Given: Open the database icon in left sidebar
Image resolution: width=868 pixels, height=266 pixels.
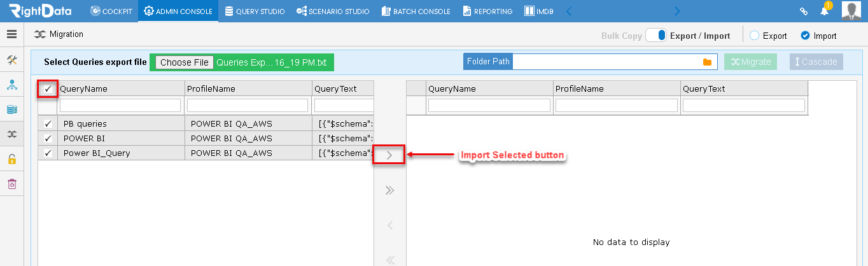Looking at the screenshot, I should pos(11,109).
